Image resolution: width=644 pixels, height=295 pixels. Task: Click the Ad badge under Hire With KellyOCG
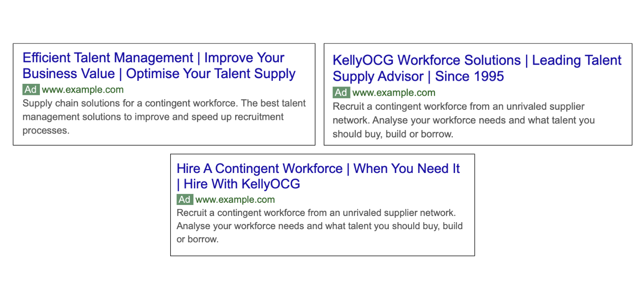point(185,200)
